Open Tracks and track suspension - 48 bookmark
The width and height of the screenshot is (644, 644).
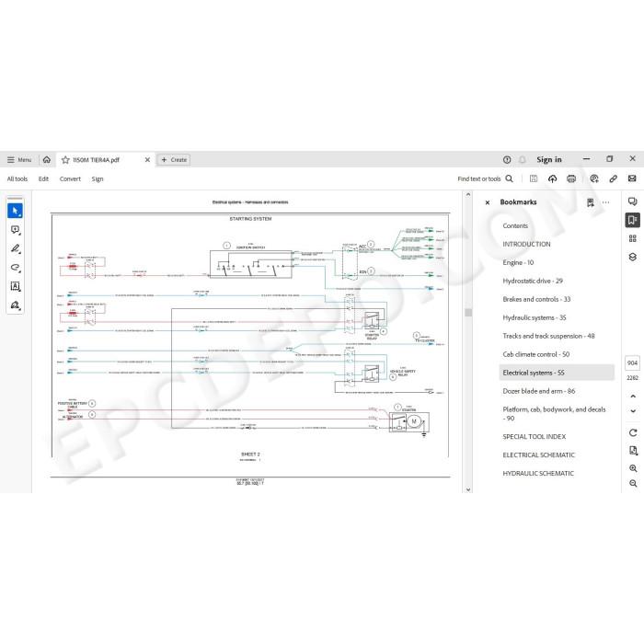(548, 336)
